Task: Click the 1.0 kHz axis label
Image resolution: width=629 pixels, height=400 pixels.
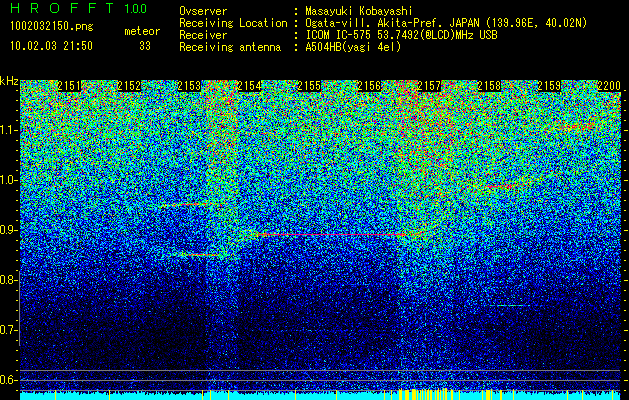Action: point(8,180)
